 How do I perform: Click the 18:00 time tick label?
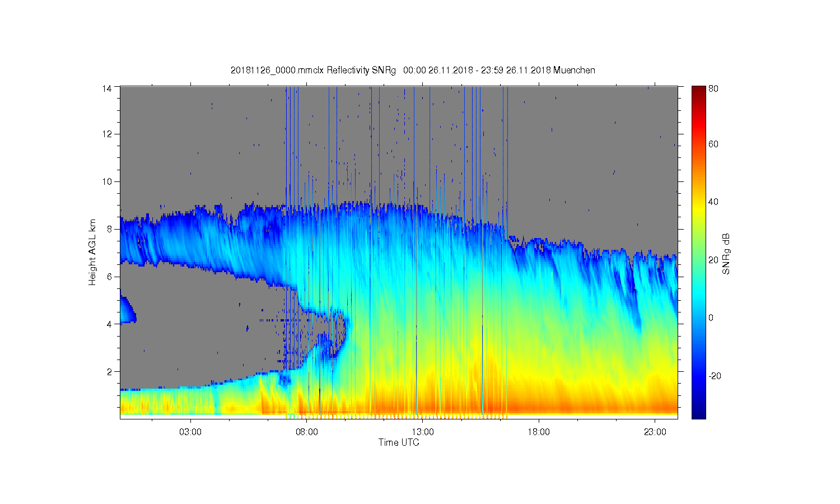539,432
